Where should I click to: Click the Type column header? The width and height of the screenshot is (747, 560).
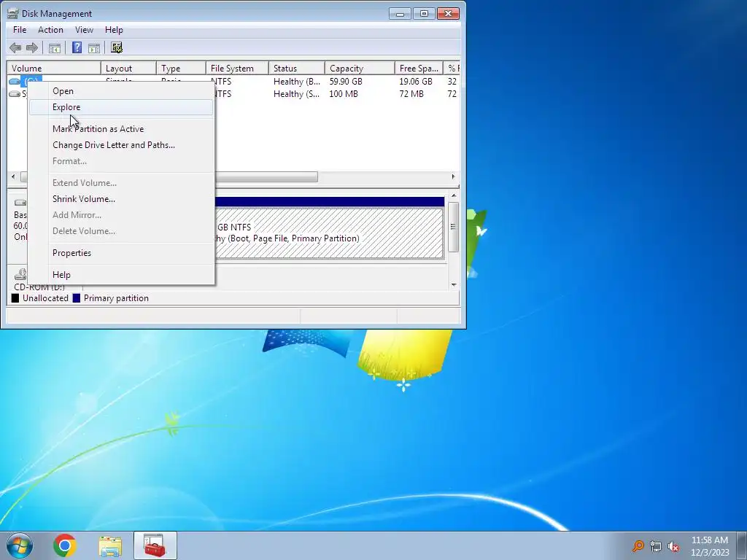pyautogui.click(x=181, y=68)
